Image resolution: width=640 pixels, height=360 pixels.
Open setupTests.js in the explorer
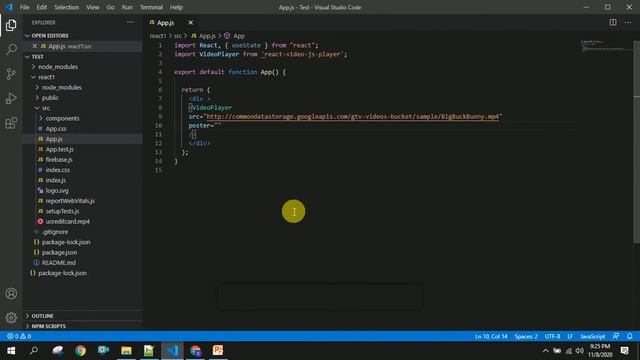(62, 211)
